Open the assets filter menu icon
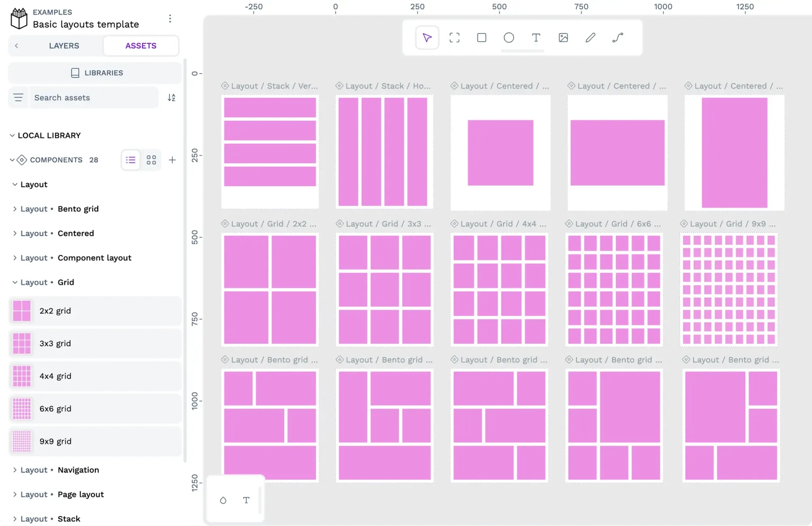The height and width of the screenshot is (526, 812). tap(18, 97)
